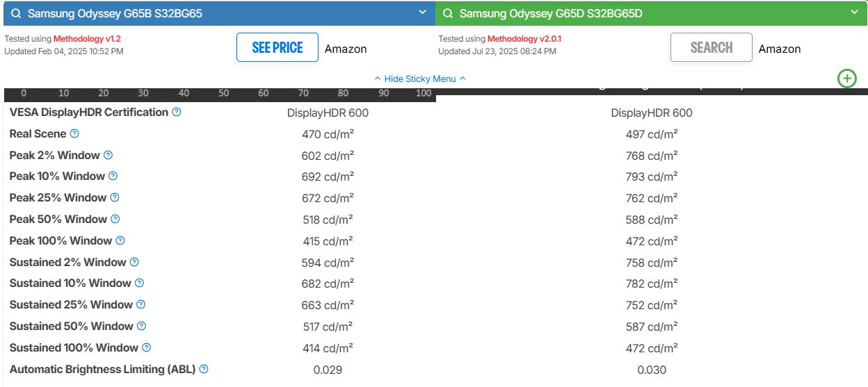Click the Real Scene row label
This screenshot has height=387, width=868.
(x=38, y=133)
